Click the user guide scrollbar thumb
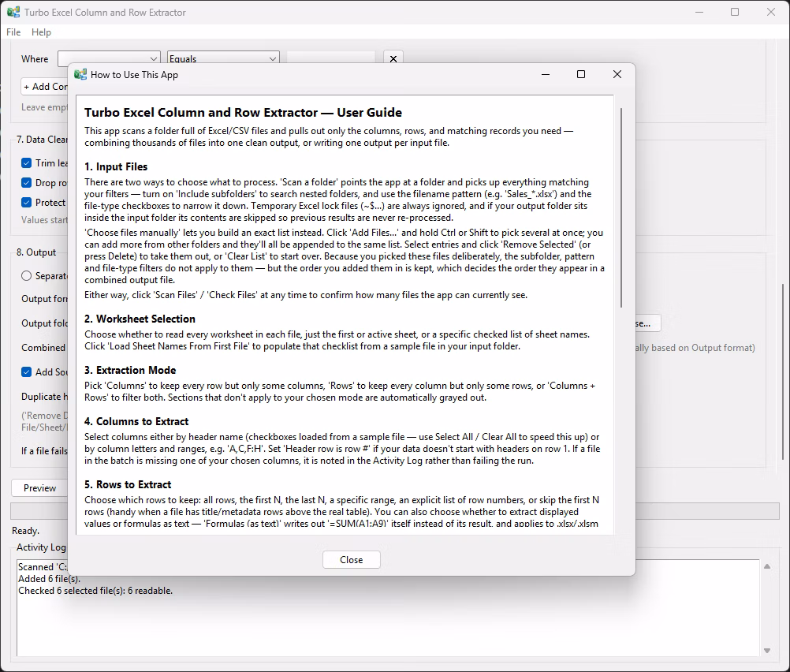This screenshot has height=672, width=790. click(x=621, y=207)
